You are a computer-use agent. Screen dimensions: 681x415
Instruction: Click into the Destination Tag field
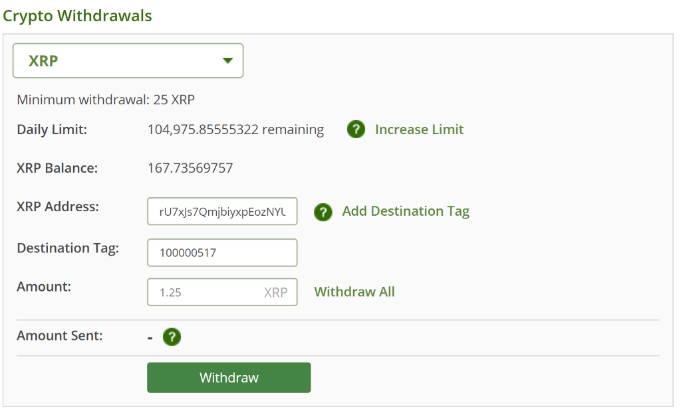[x=222, y=253]
